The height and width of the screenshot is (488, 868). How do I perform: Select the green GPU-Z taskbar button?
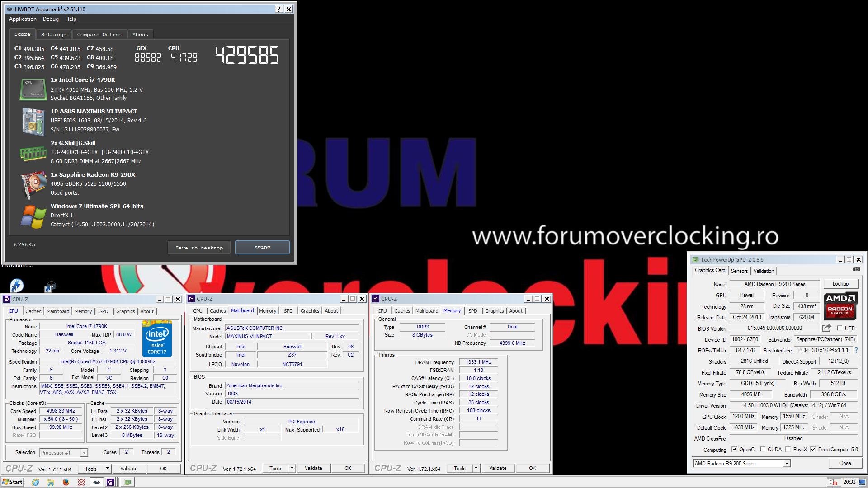pos(128,482)
